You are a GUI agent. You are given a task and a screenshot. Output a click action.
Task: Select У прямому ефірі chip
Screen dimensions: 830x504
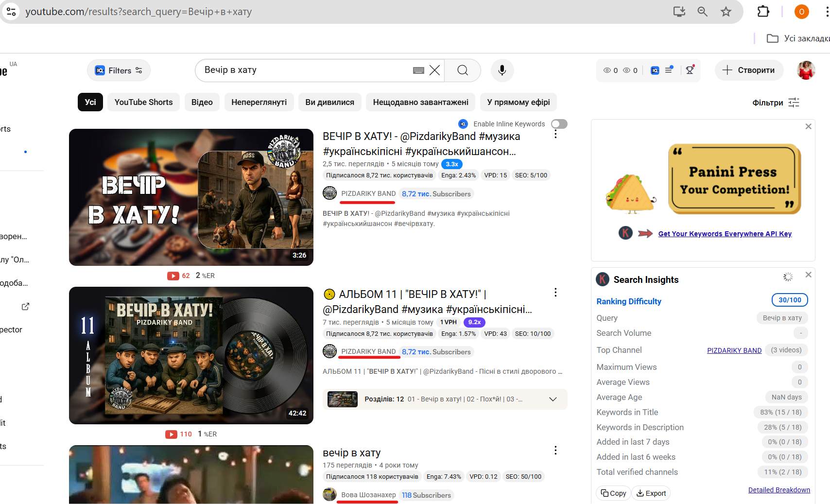click(519, 102)
